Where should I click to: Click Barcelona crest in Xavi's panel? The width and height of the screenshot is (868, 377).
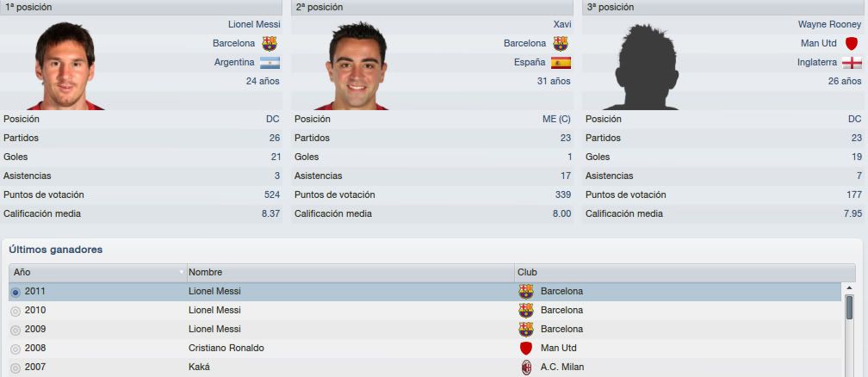pyautogui.click(x=561, y=43)
